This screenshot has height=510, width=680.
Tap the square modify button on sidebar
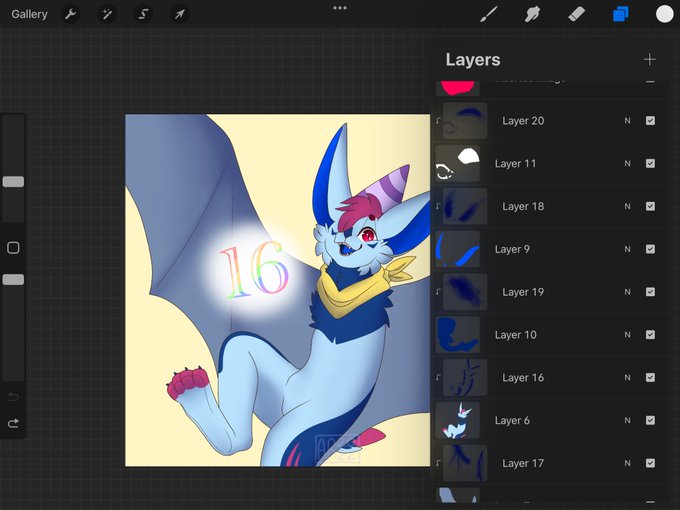coord(13,248)
